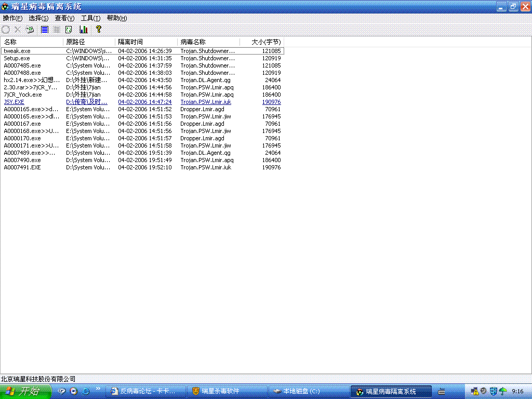Click the 04-02-2006 14:47:24 timestamp
532x399 pixels.
point(145,102)
